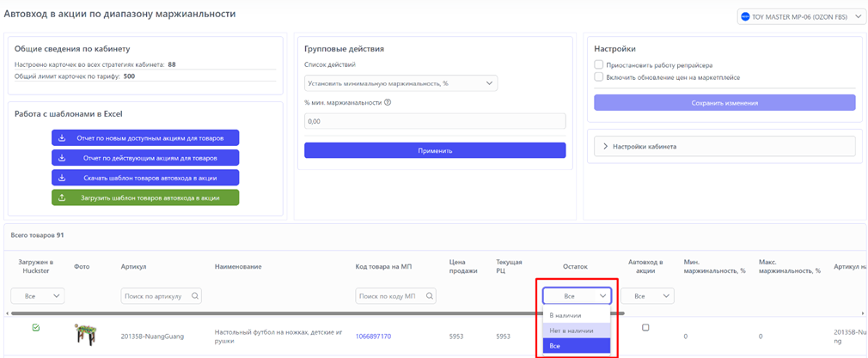This screenshot has width=868, height=358.
Task: Click the table's horizontal scrollbar
Action: [258, 312]
